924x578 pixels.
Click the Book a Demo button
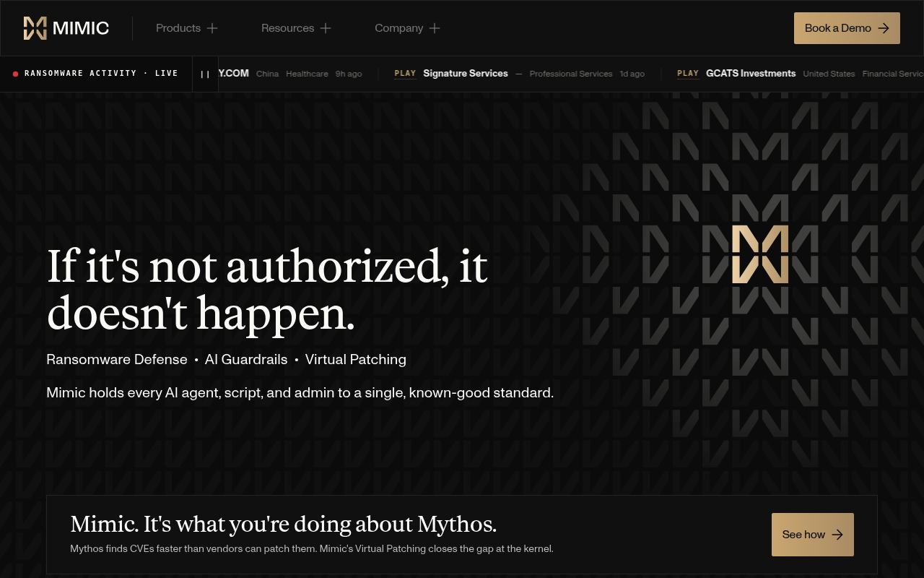(x=847, y=28)
